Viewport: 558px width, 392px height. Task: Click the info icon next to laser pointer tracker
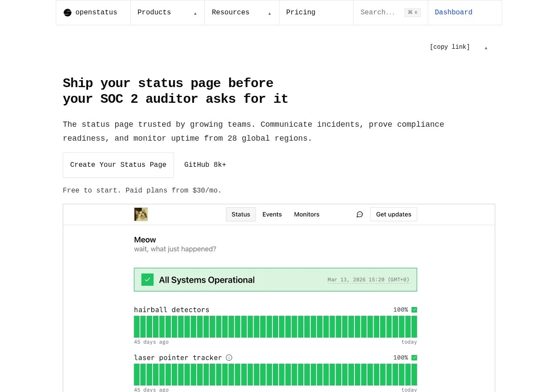(x=229, y=358)
